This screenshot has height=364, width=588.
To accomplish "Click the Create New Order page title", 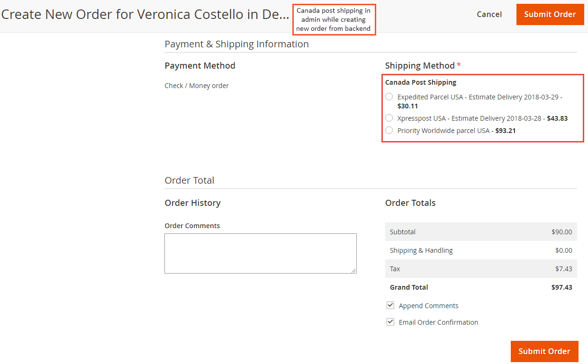I will 145,14.
